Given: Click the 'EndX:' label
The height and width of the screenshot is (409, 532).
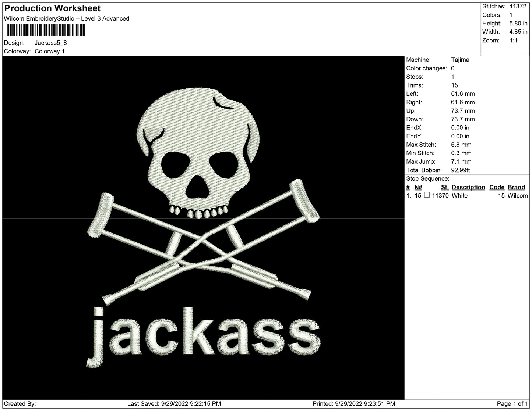Looking at the screenshot, I should tap(415, 128).
